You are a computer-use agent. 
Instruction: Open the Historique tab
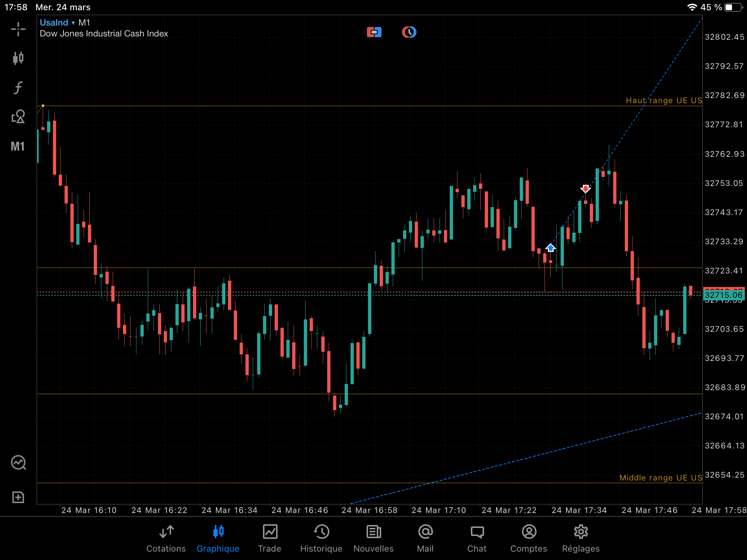(x=321, y=538)
